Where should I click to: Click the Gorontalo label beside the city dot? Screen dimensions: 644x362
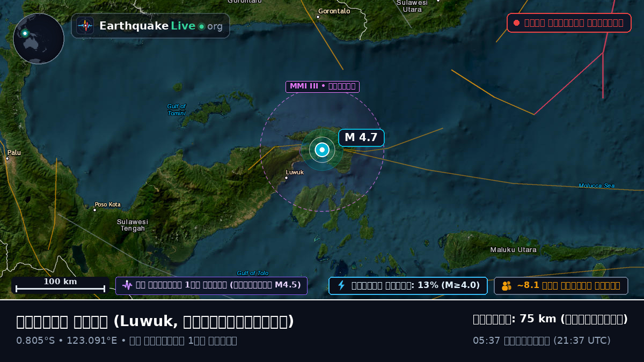(x=334, y=11)
